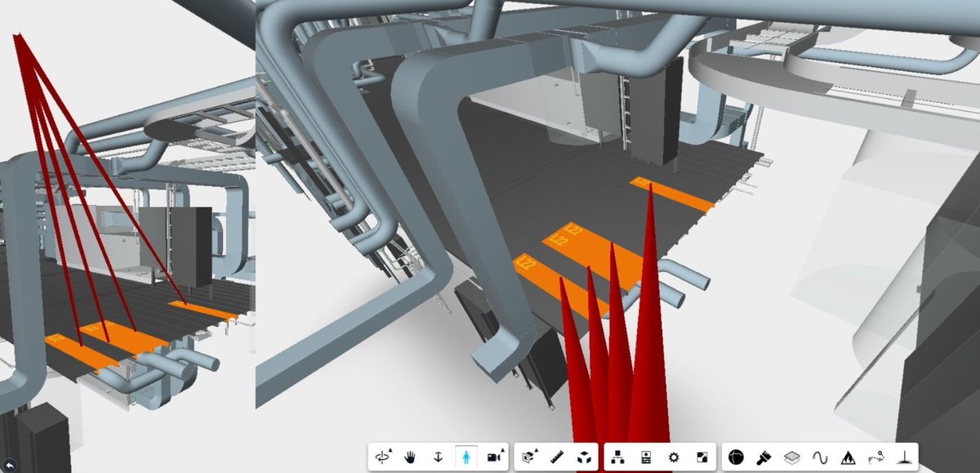
Task: Click the flame triangle icon
Action: (x=848, y=457)
